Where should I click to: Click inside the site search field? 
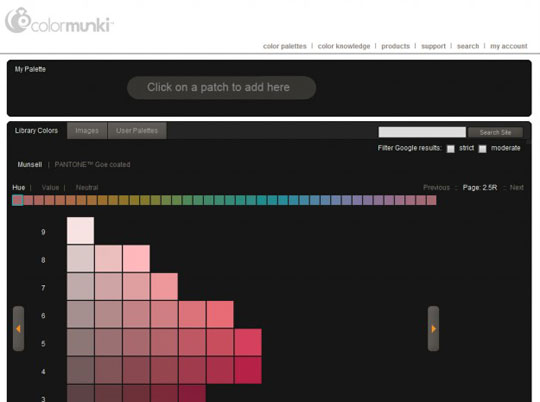pos(422,132)
